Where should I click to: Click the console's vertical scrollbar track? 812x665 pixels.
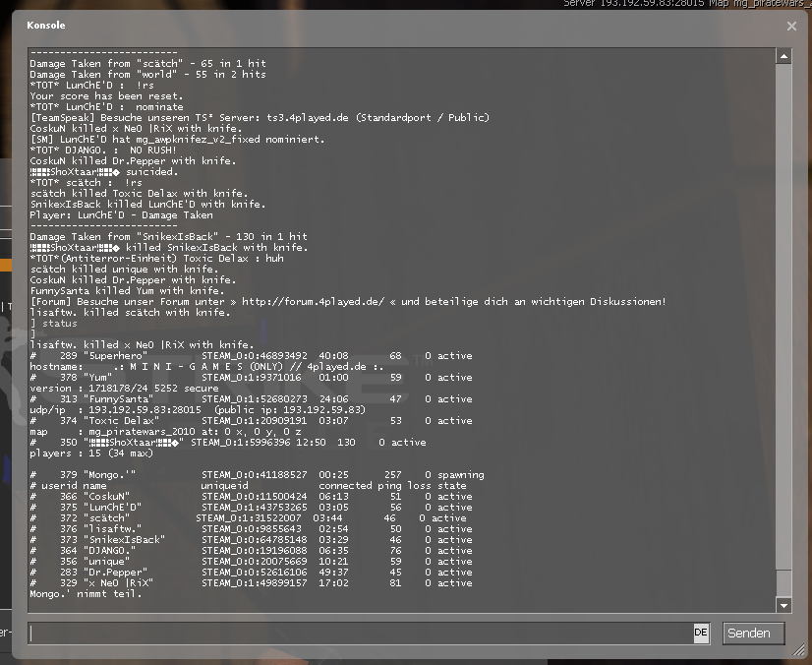[783, 325]
